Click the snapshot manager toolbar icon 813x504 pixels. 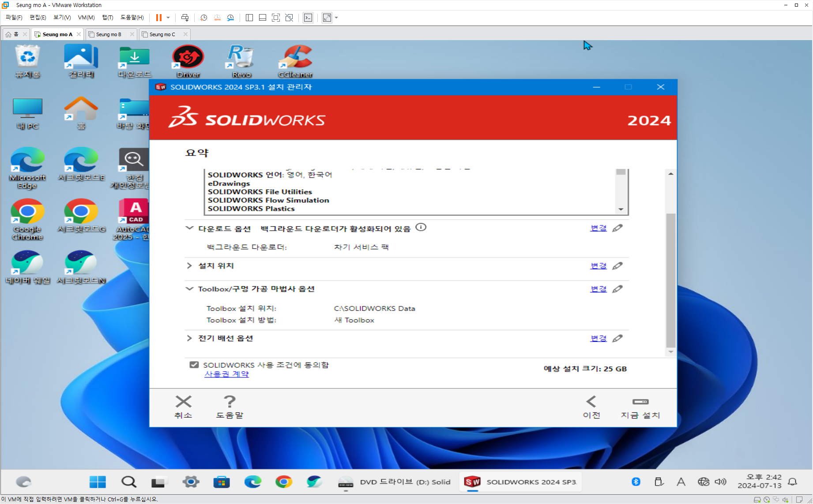point(230,18)
